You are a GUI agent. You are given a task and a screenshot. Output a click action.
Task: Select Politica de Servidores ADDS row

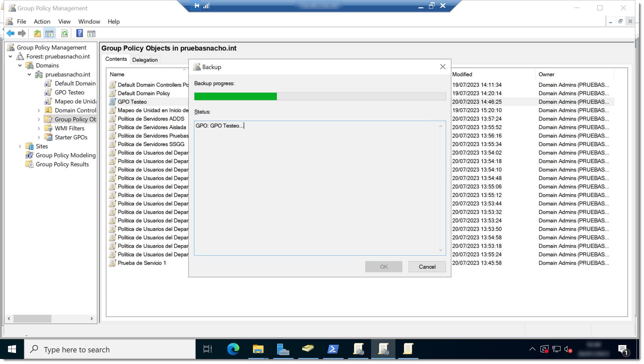(x=151, y=119)
